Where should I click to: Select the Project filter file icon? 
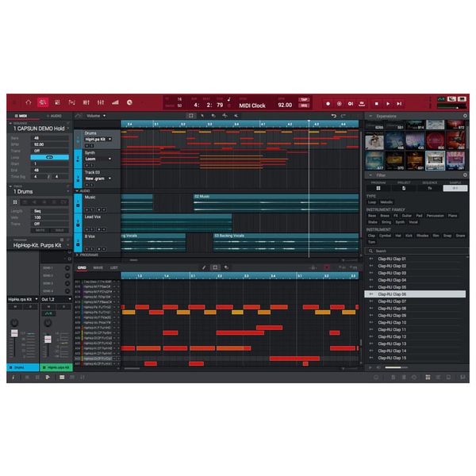404,188
